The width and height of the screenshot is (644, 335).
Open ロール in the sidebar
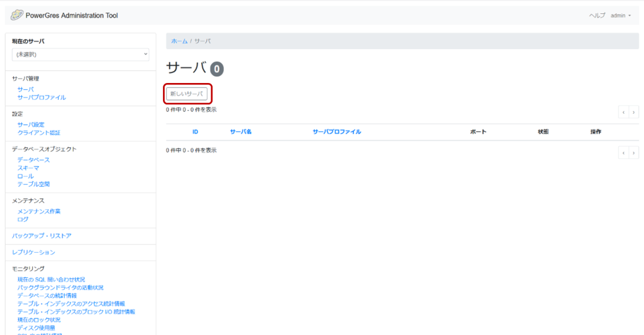(25, 176)
